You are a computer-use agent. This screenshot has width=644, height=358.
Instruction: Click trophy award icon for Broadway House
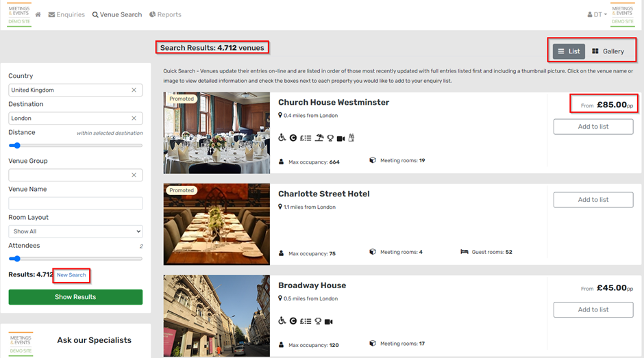(x=318, y=321)
